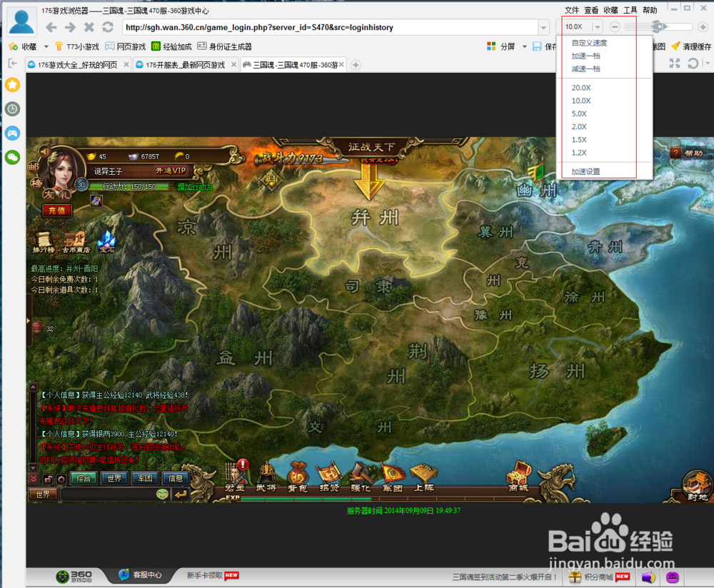
Task: Expand the 分屏 split screen dropdown arrow
Action: (x=524, y=46)
